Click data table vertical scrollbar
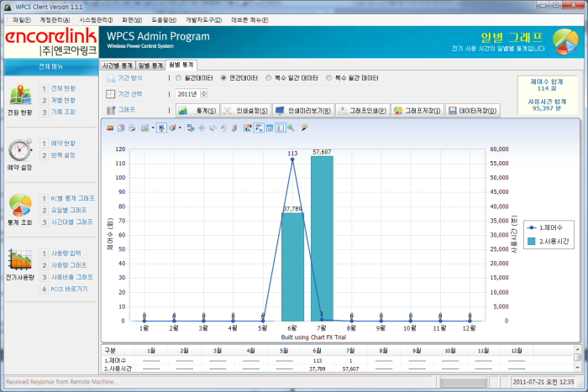The width and height of the screenshot is (588, 392). point(578,358)
